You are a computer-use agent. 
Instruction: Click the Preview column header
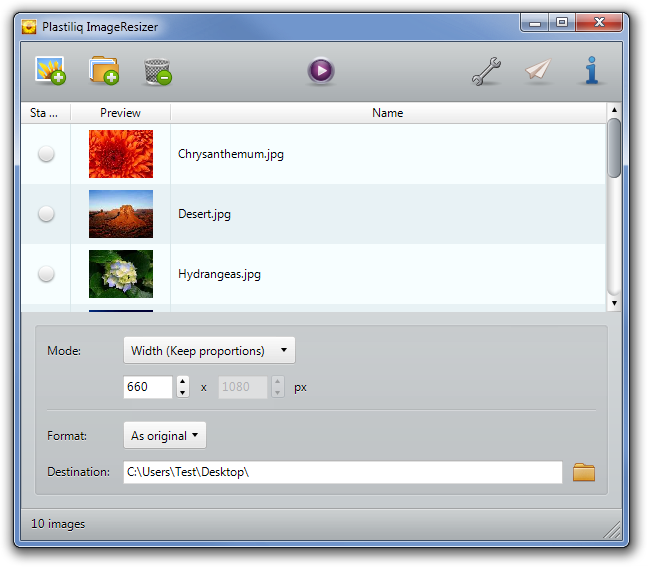click(120, 113)
